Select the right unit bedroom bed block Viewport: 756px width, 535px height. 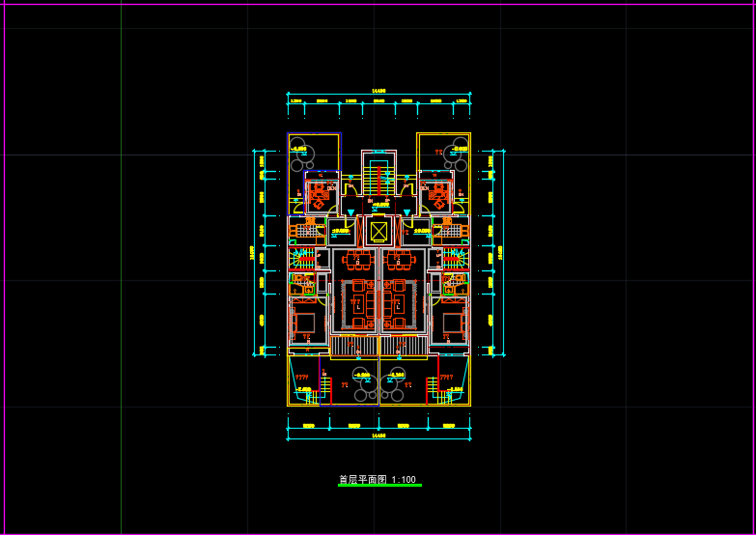[x=455, y=323]
